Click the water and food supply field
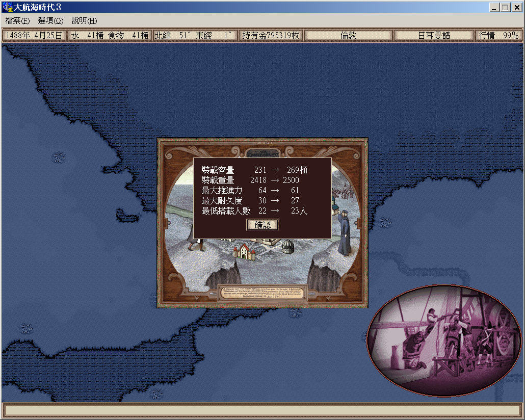The height and width of the screenshot is (420, 525). coord(110,36)
